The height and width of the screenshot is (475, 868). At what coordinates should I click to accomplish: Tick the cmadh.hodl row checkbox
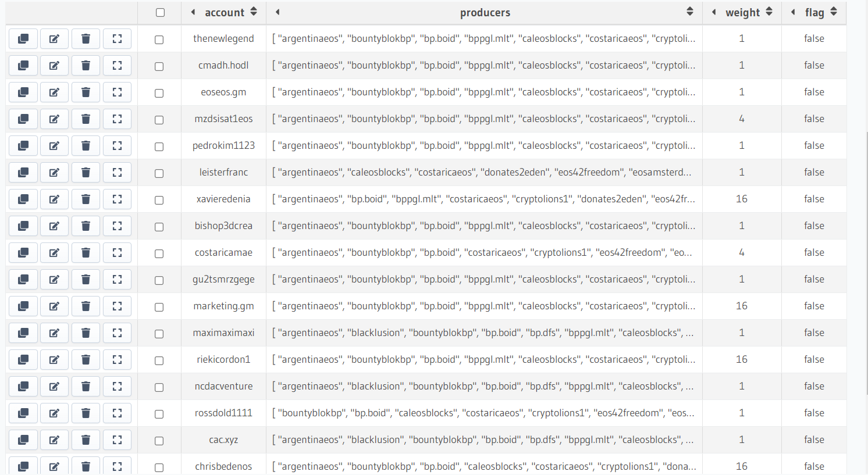click(x=159, y=66)
